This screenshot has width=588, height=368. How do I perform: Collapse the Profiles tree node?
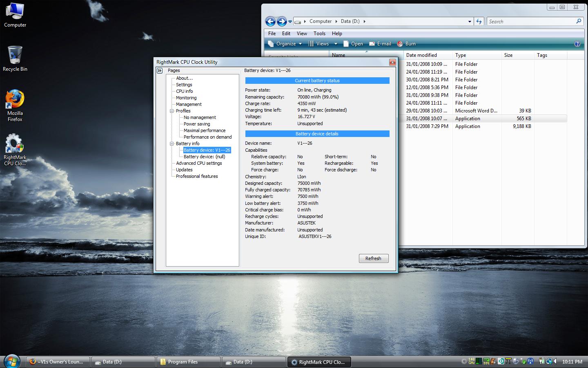[x=172, y=111]
